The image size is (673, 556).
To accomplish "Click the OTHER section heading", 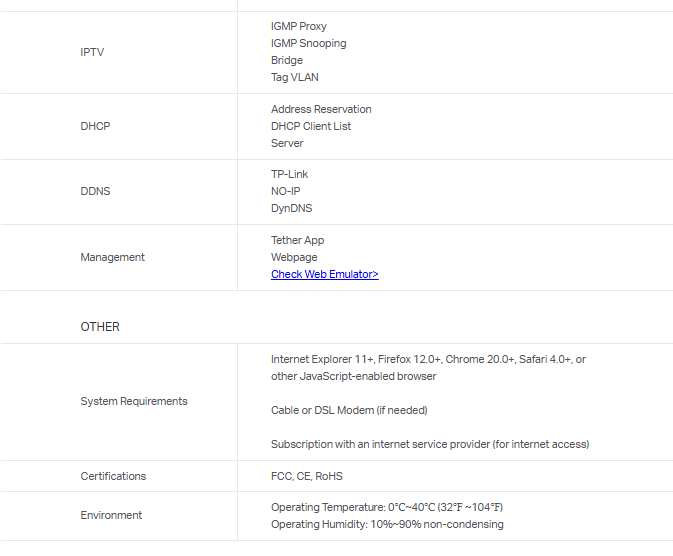I will point(100,327).
